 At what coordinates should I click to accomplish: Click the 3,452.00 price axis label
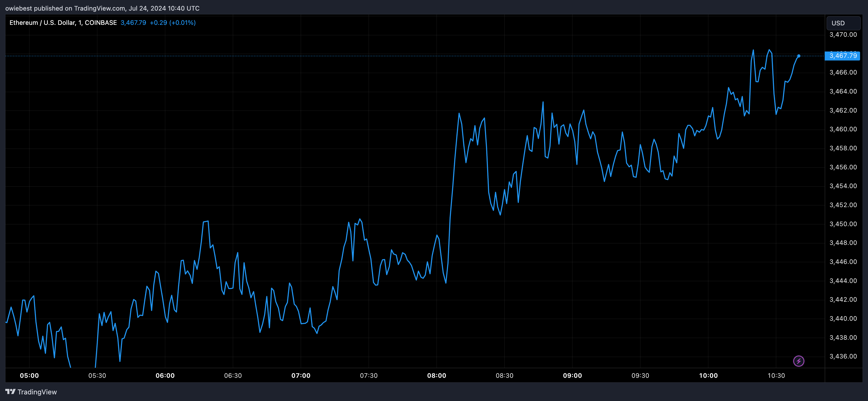843,205
